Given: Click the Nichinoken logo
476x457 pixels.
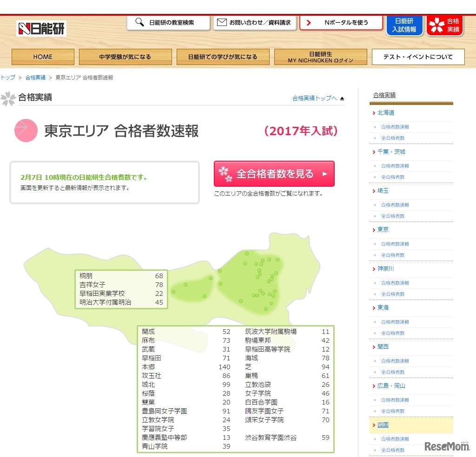Looking at the screenshot, I should pos(41,29).
